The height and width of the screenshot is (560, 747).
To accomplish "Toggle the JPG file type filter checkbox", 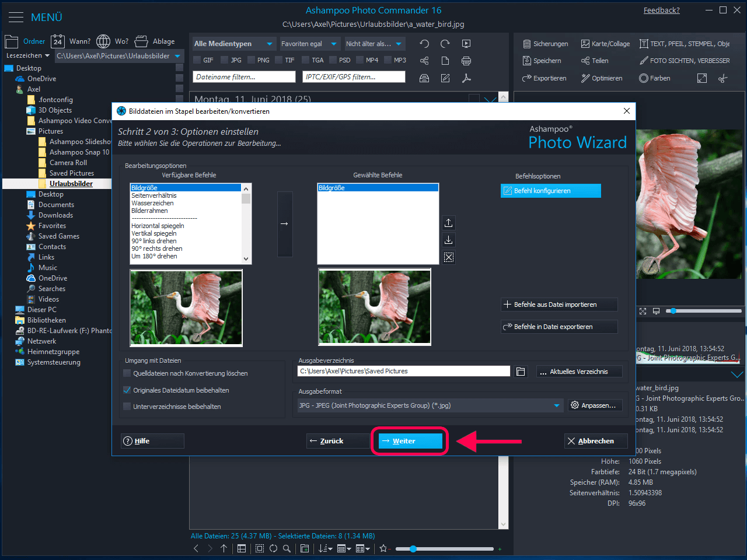I will click(224, 60).
